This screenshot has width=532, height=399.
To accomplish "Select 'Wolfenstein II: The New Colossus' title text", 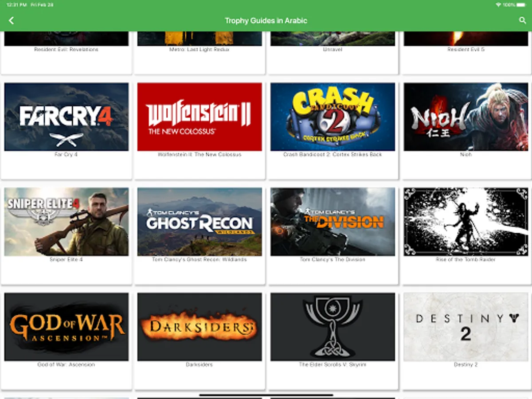I will (x=199, y=155).
